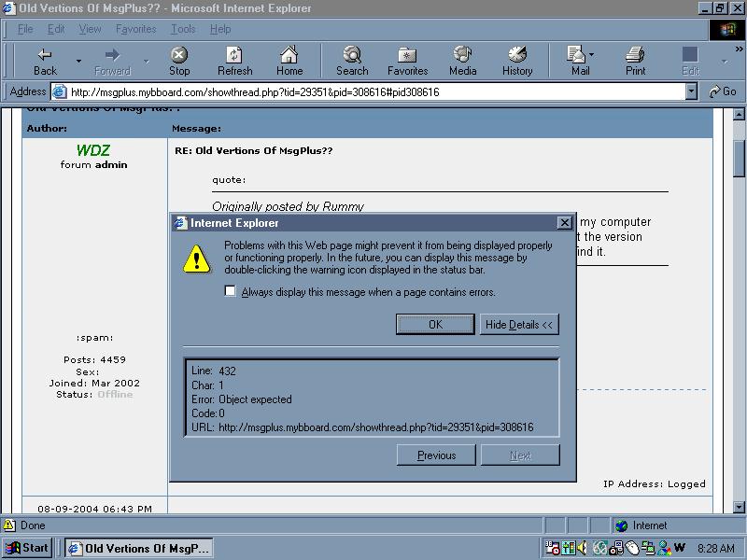This screenshot has width=747, height=560.
Task: Open the Favorites toolbar icon
Action: [407, 55]
